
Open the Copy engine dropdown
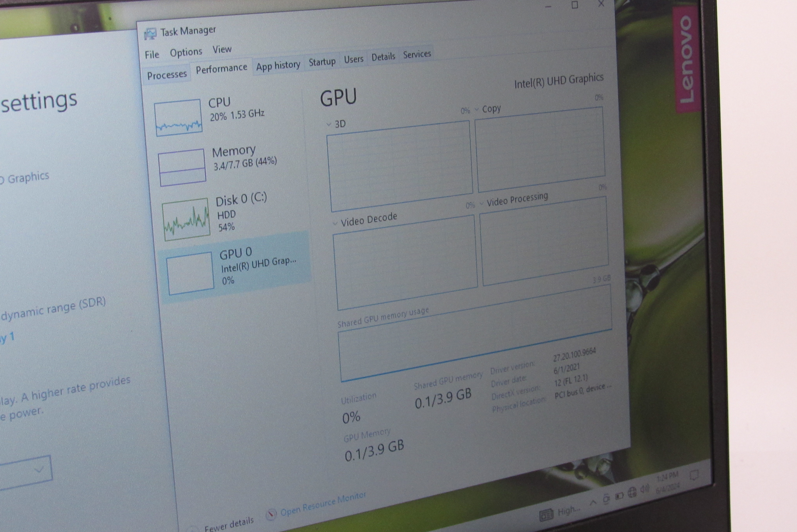[x=477, y=110]
